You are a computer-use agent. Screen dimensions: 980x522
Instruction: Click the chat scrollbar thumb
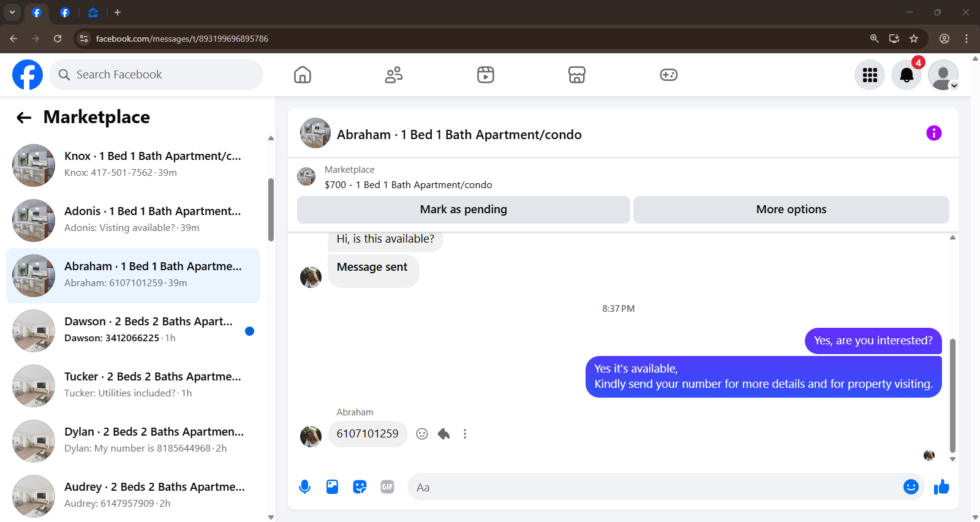point(952,395)
